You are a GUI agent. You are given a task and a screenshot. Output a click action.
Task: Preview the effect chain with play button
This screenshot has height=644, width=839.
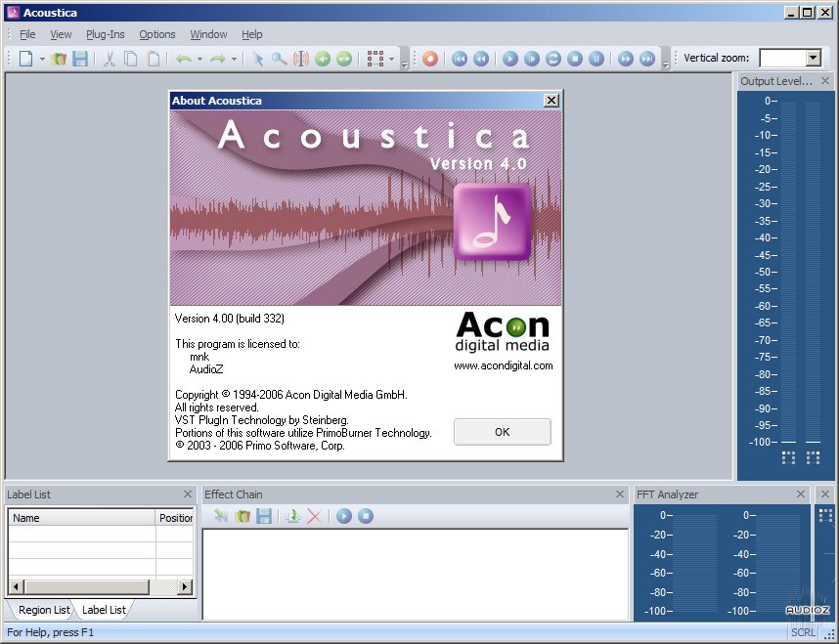[344, 516]
